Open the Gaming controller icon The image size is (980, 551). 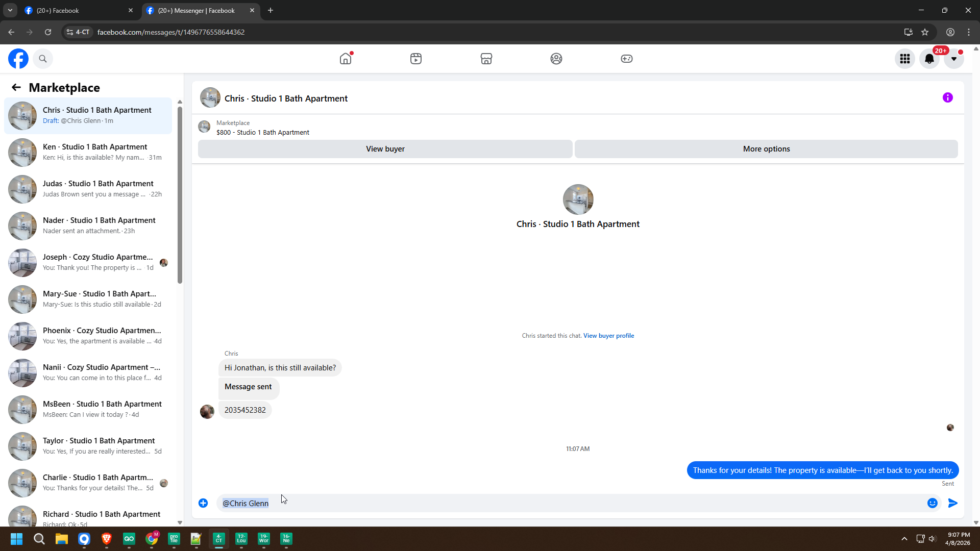(x=627, y=59)
